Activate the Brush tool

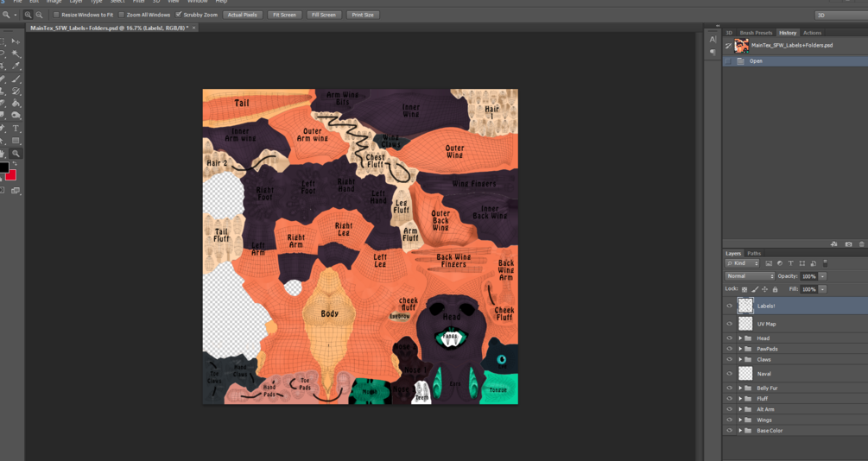click(16, 79)
